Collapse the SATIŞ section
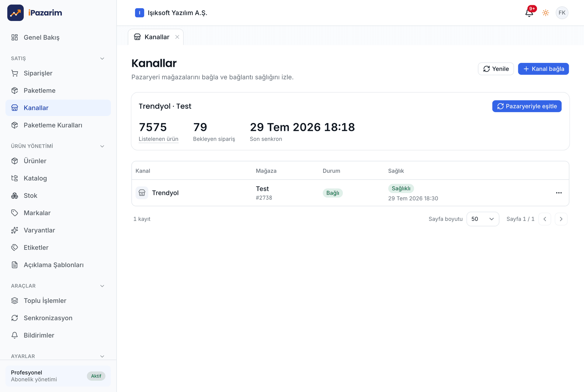This screenshot has width=584, height=392. (x=102, y=58)
